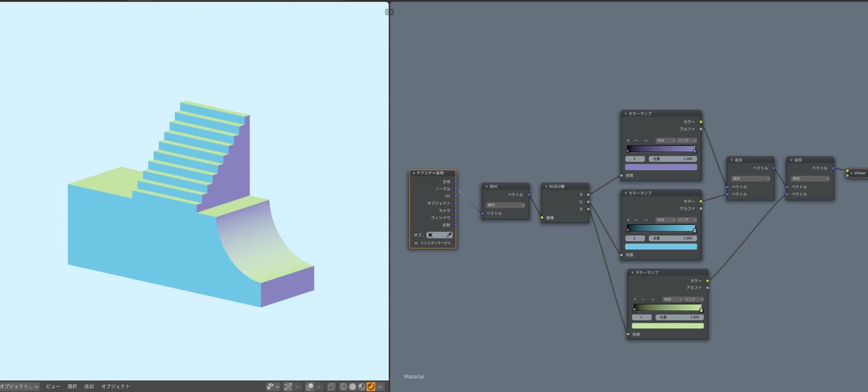Click stop index field in purple ramp
The image size is (868, 392).
635,158
